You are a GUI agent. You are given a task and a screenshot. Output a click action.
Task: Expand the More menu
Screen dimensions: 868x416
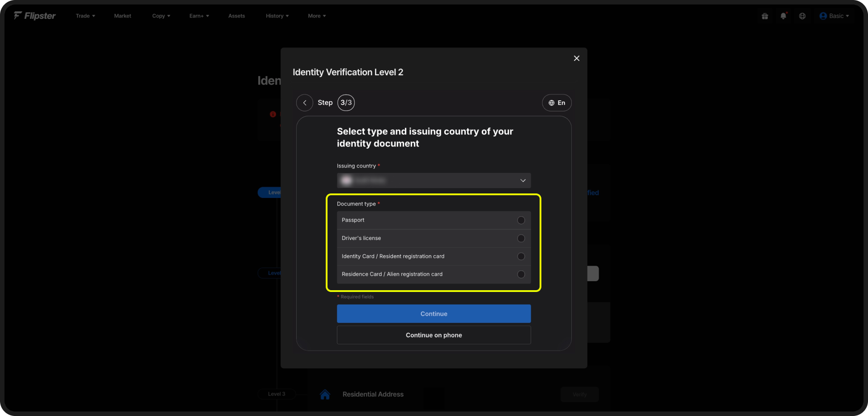coord(317,16)
